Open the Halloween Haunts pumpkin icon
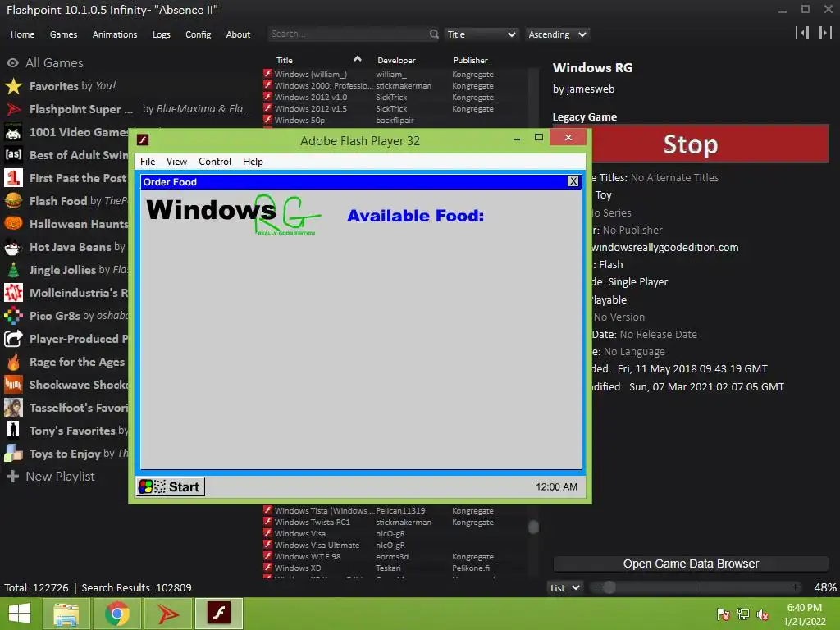 click(13, 224)
